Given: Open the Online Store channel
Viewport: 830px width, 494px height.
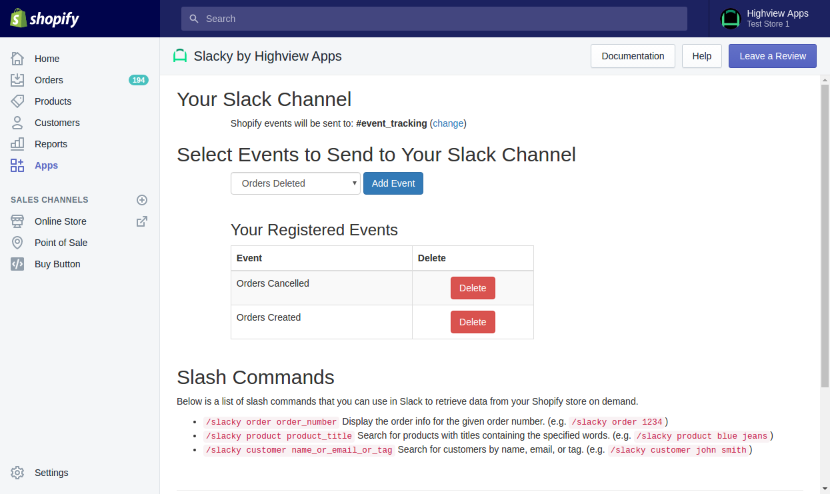Looking at the screenshot, I should 60,221.
